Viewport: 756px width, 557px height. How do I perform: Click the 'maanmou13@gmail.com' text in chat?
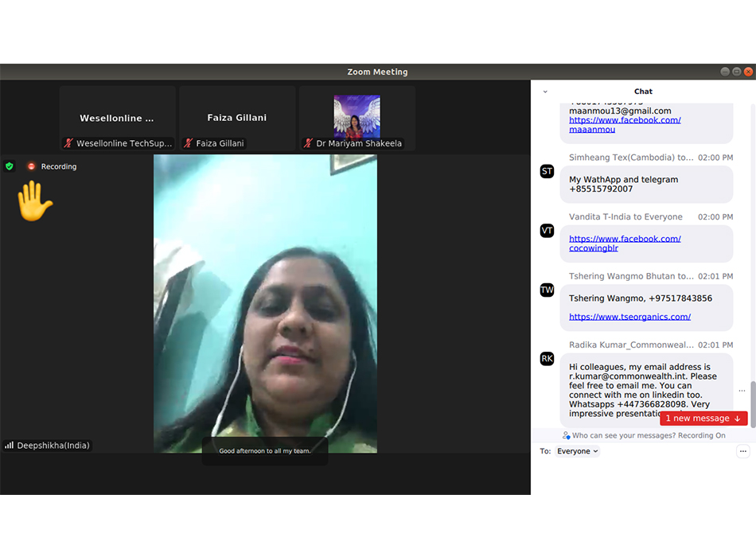[620, 111]
